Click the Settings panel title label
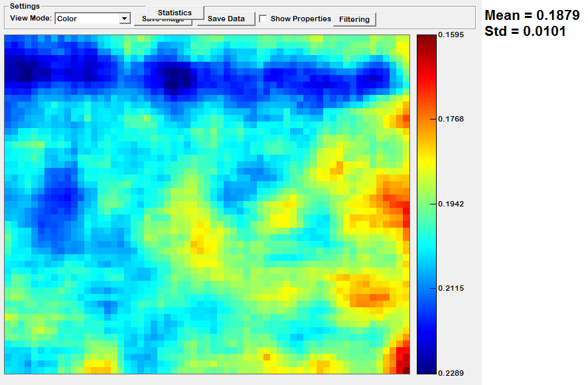588x385 pixels. (x=25, y=6)
